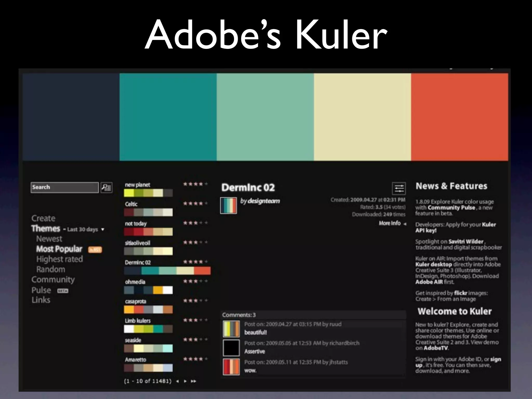Open the Links section
The image size is (532, 399).
pos(41,300)
